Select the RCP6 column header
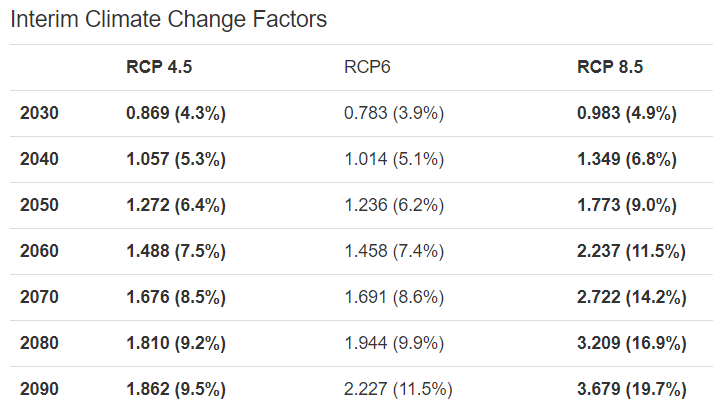Viewport: 713px width, 416px height. [367, 67]
